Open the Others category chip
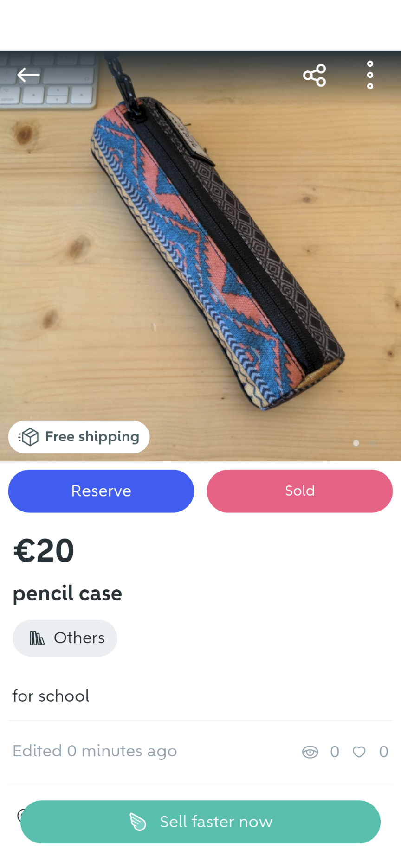 tap(65, 638)
